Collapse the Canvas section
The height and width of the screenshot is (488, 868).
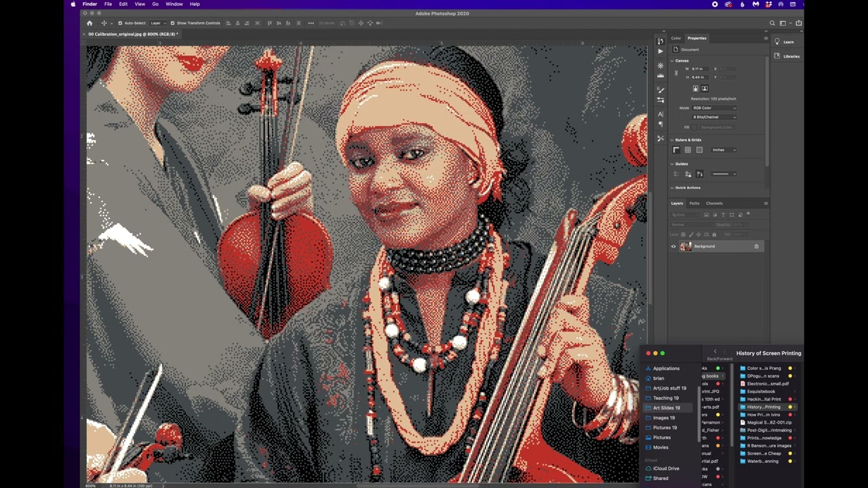point(672,61)
